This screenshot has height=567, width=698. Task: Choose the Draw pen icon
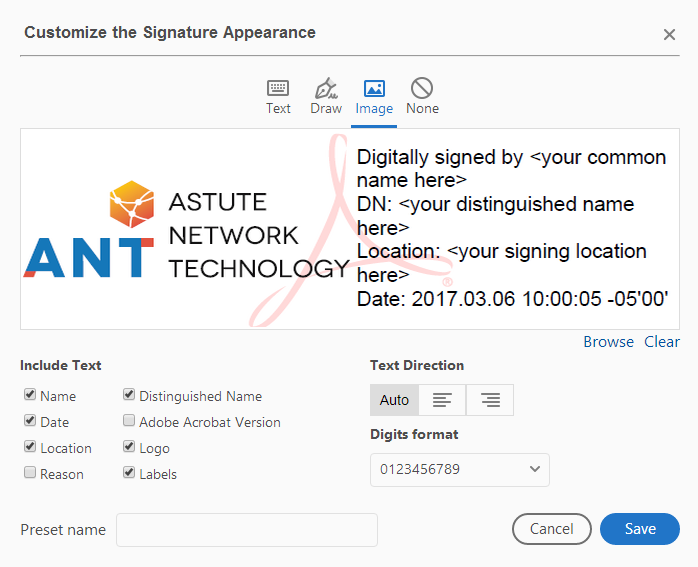[326, 89]
